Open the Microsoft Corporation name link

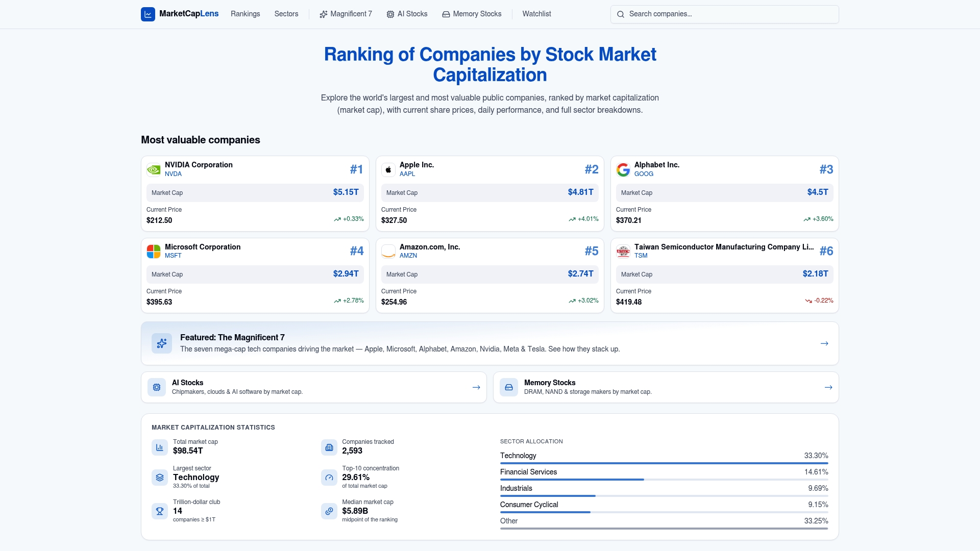pyautogui.click(x=203, y=247)
